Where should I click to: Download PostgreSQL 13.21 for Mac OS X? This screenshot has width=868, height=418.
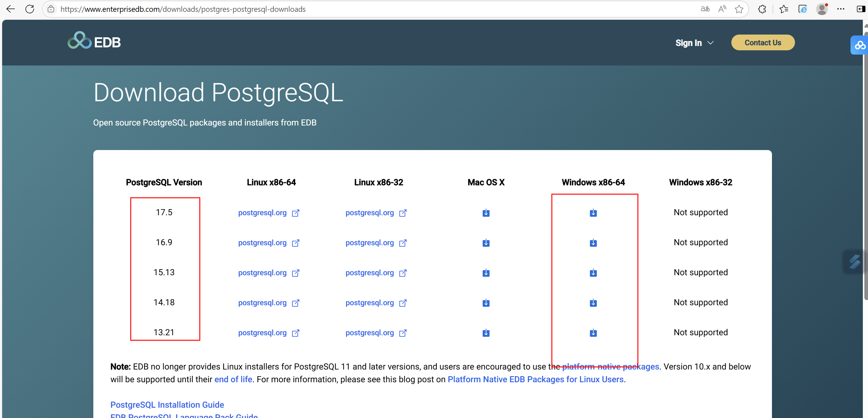click(486, 333)
